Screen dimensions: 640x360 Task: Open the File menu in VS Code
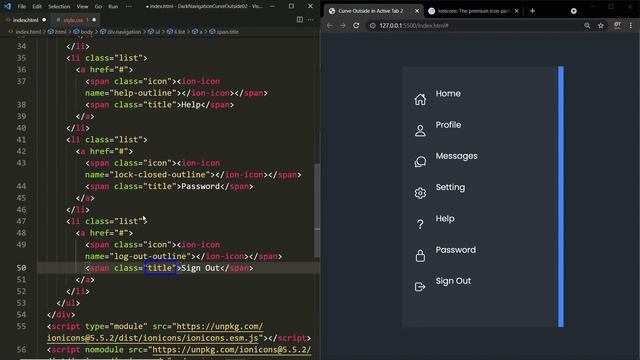22,7
